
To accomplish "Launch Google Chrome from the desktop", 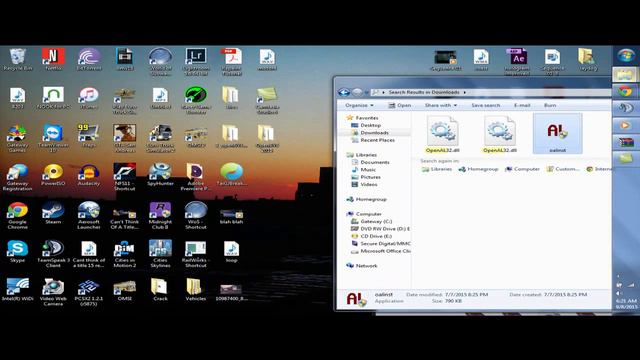I will [x=18, y=215].
